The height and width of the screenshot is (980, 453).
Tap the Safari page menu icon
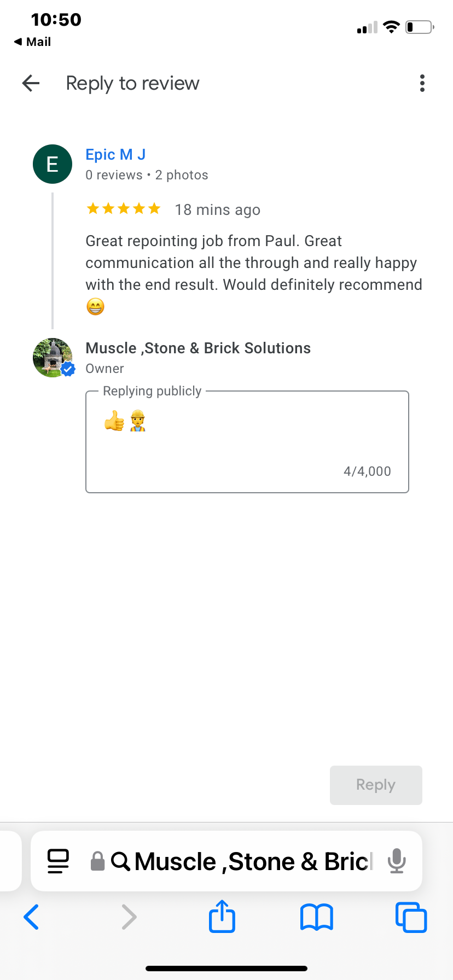tap(58, 861)
